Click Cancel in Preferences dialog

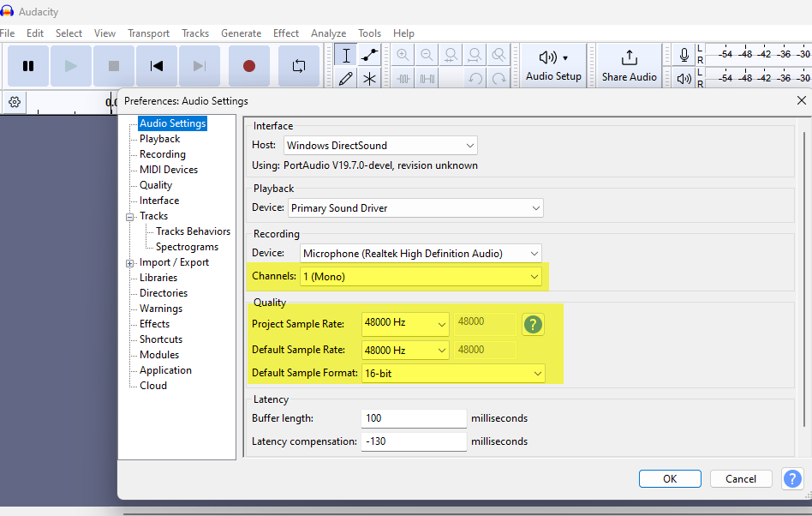741,478
